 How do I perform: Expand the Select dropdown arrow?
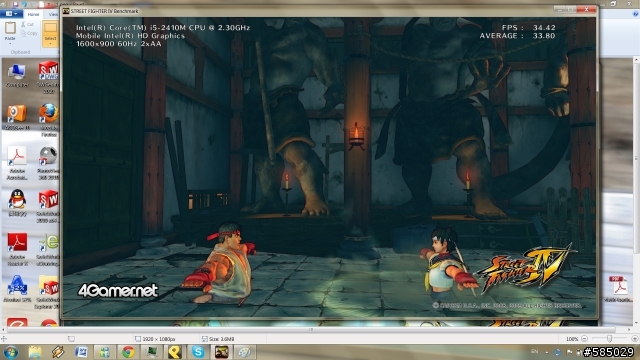[51, 44]
